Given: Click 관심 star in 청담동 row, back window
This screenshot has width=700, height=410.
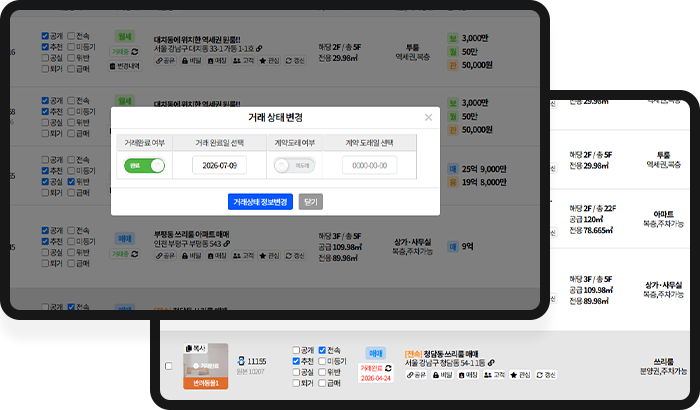Looking at the screenshot, I should point(520,375).
